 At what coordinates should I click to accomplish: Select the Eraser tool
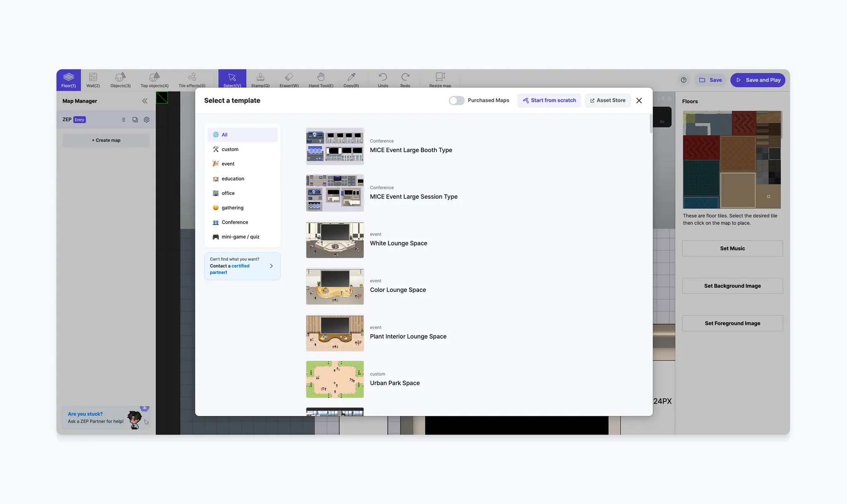click(289, 79)
